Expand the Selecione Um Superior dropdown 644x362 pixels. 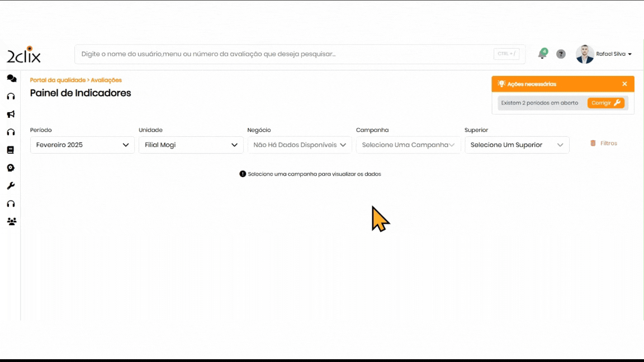pos(517,145)
